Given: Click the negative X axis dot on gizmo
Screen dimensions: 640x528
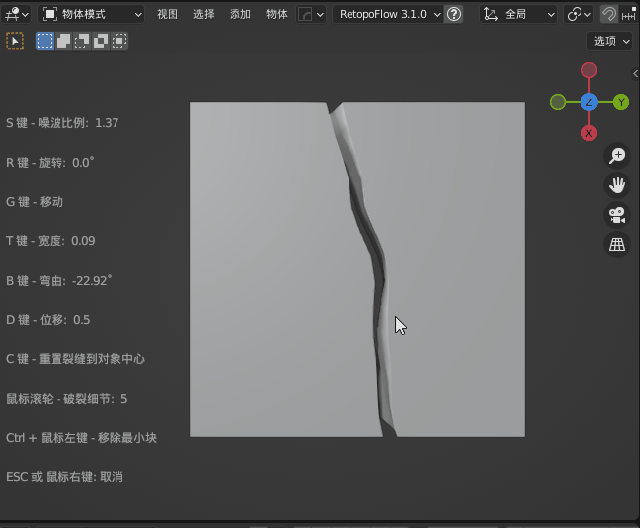Looking at the screenshot, I should click(589, 70).
